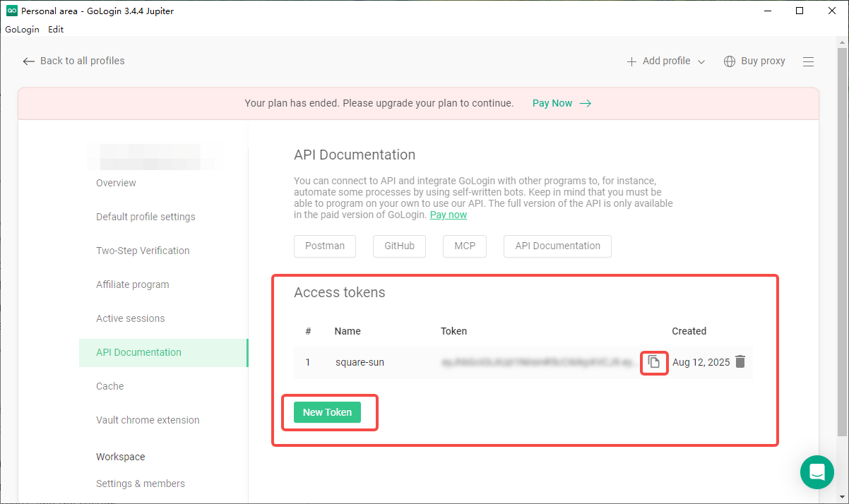Create a New Token
849x504 pixels.
tap(327, 412)
